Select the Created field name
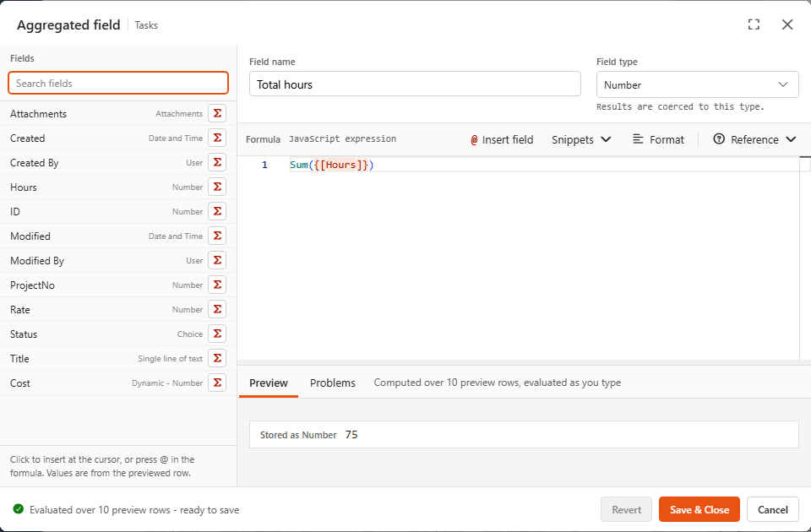The image size is (811, 532). click(x=27, y=138)
